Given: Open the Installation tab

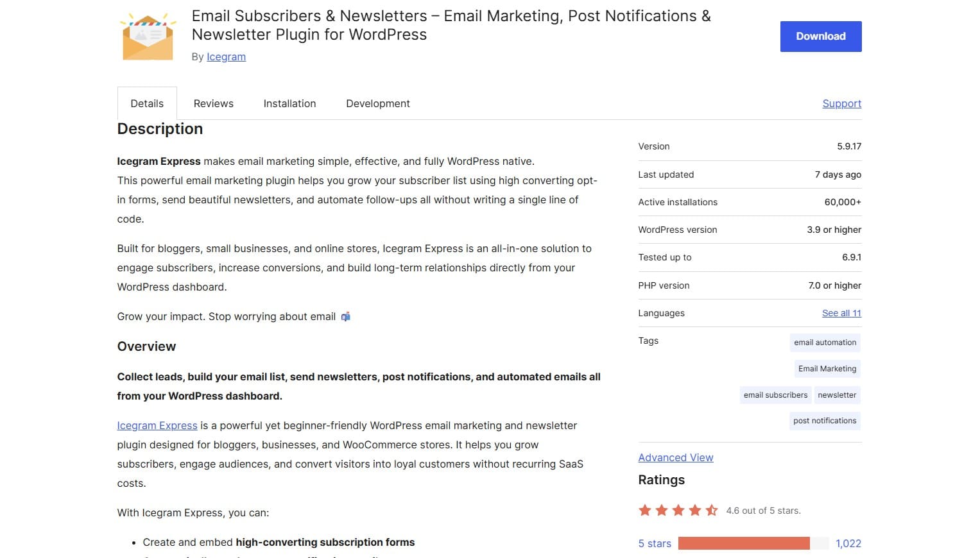Looking at the screenshot, I should point(289,103).
